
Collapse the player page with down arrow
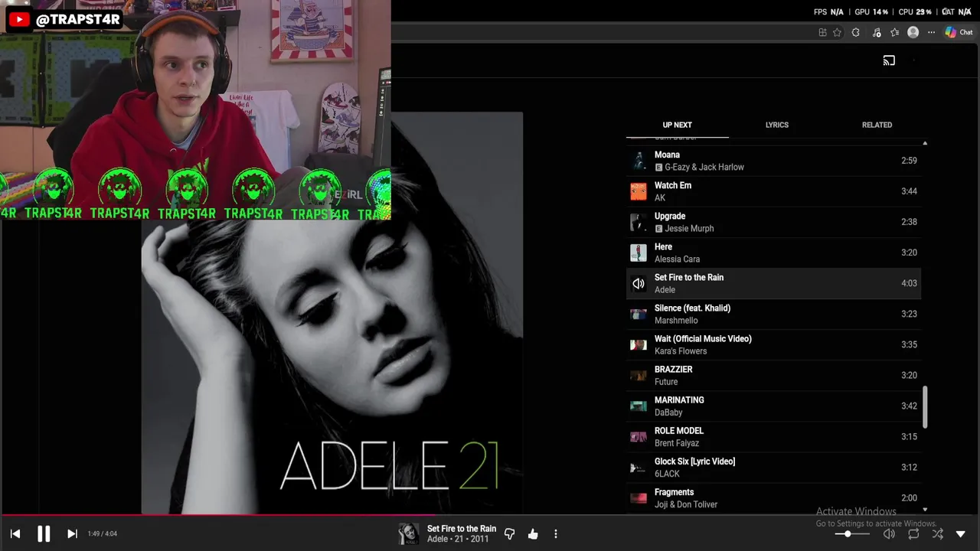point(961,534)
